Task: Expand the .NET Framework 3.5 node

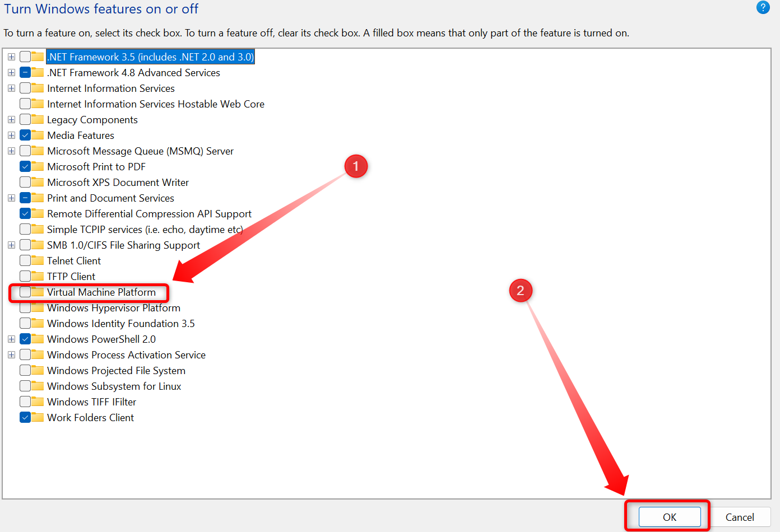Action: (x=11, y=57)
